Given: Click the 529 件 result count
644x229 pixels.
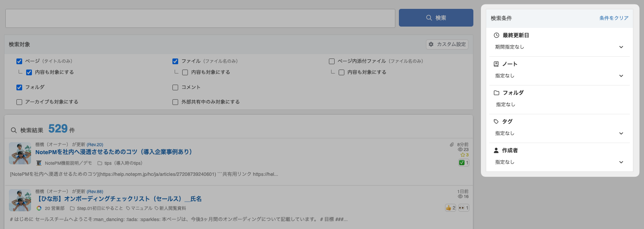Looking at the screenshot, I should (x=62, y=129).
